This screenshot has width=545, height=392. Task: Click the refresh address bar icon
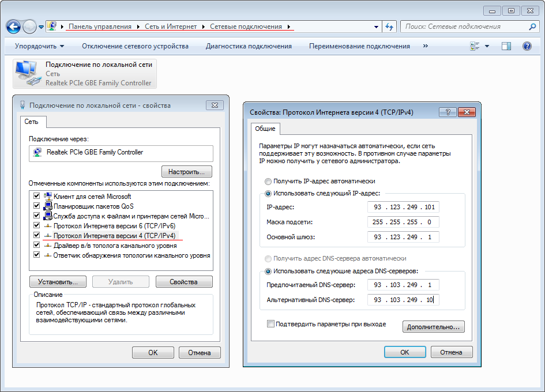pos(389,27)
